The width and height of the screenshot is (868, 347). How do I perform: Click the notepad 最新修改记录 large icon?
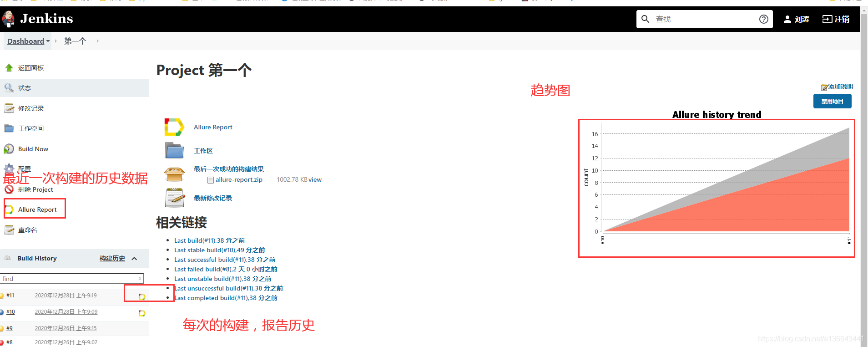click(175, 198)
